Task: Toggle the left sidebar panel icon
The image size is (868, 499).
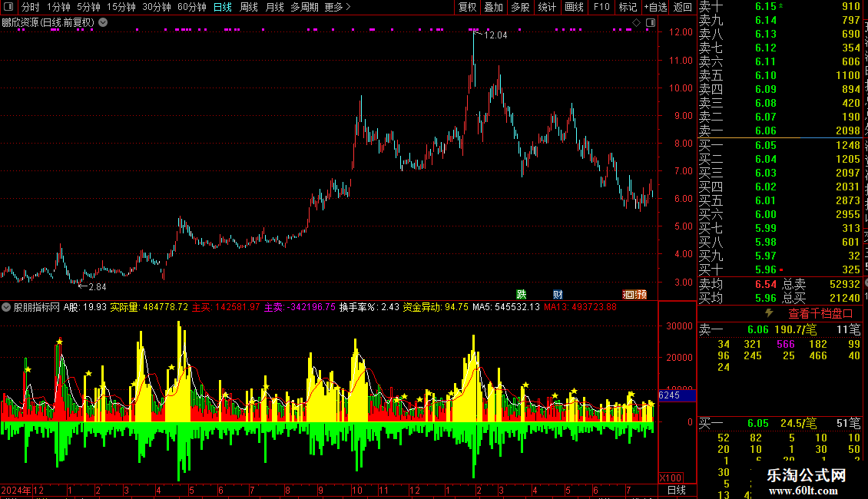Action: coord(8,7)
